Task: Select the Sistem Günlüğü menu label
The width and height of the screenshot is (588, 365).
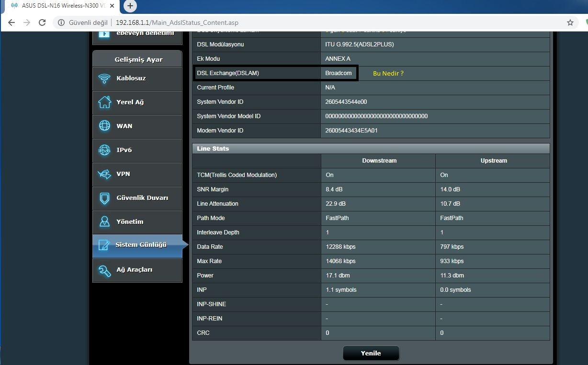Action: click(x=141, y=244)
